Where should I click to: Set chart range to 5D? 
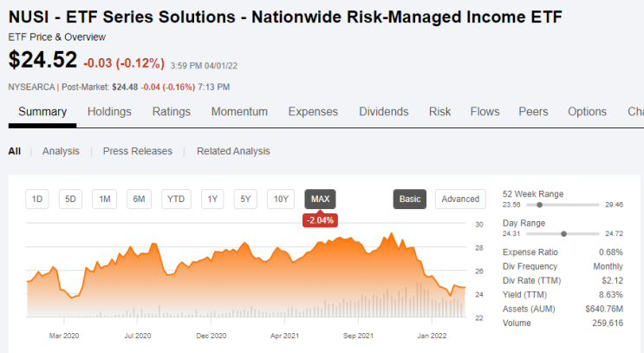(x=70, y=199)
